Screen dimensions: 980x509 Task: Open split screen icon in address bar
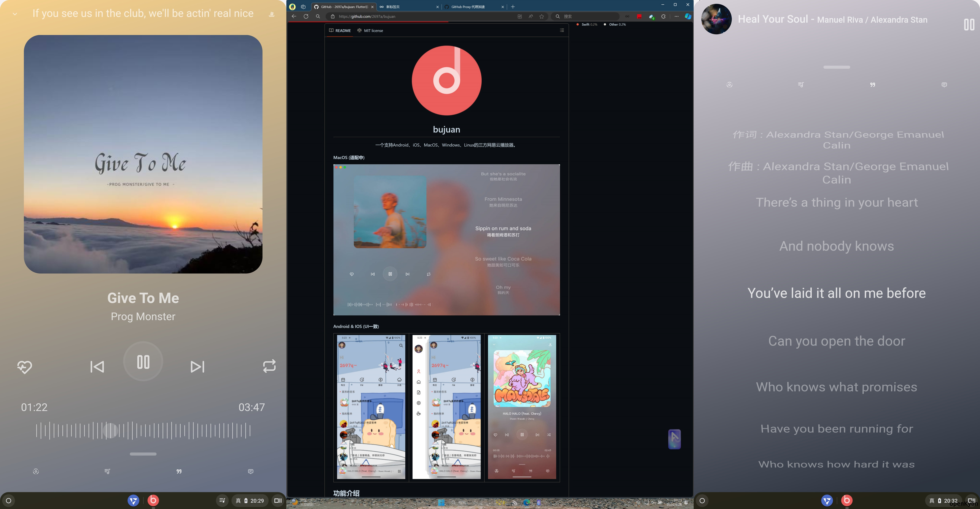520,16
